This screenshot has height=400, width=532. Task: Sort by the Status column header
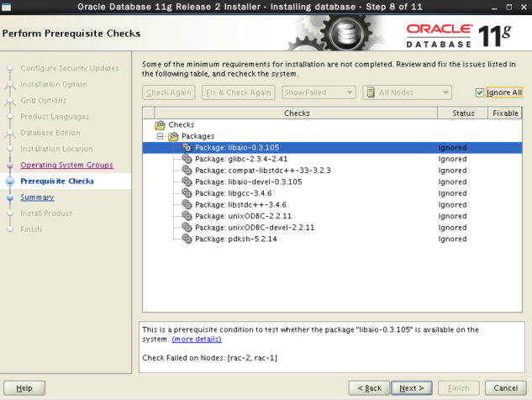point(463,113)
